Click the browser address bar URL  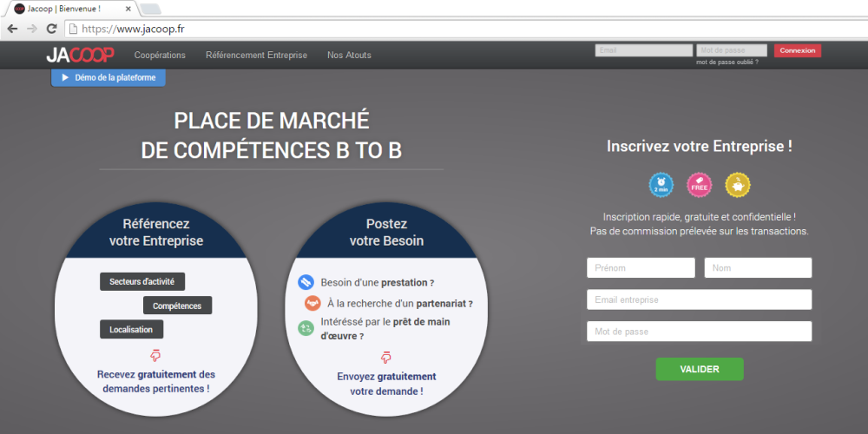coord(133,30)
